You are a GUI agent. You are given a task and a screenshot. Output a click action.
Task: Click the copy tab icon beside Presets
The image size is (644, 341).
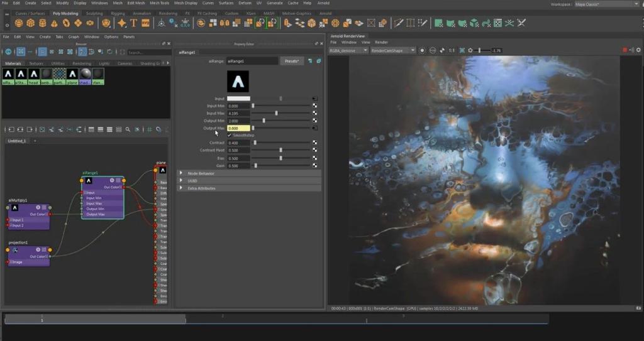[x=319, y=61]
